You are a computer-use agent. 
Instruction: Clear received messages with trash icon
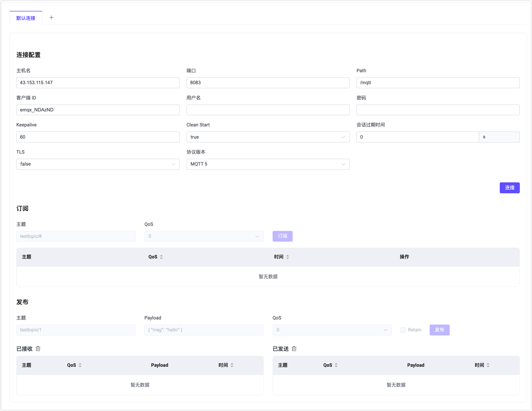coord(38,349)
